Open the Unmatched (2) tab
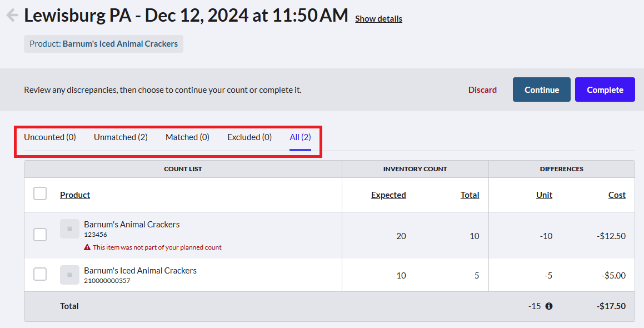This screenshot has width=644, height=328. 121,137
